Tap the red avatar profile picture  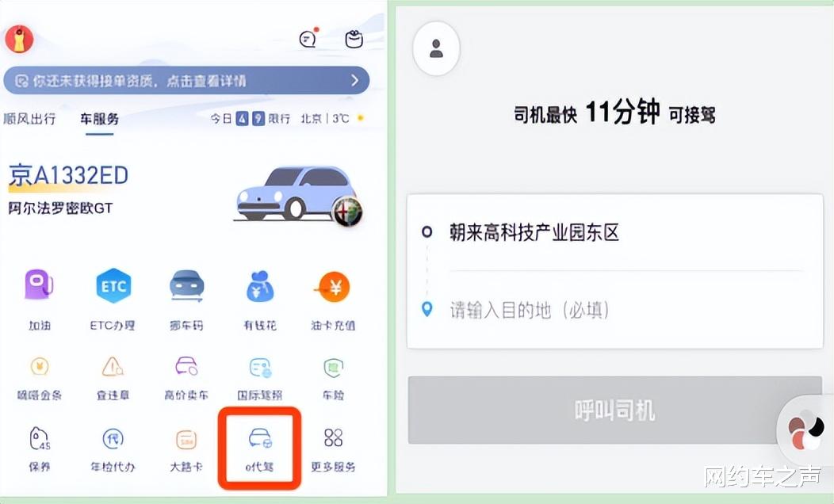pyautogui.click(x=19, y=39)
